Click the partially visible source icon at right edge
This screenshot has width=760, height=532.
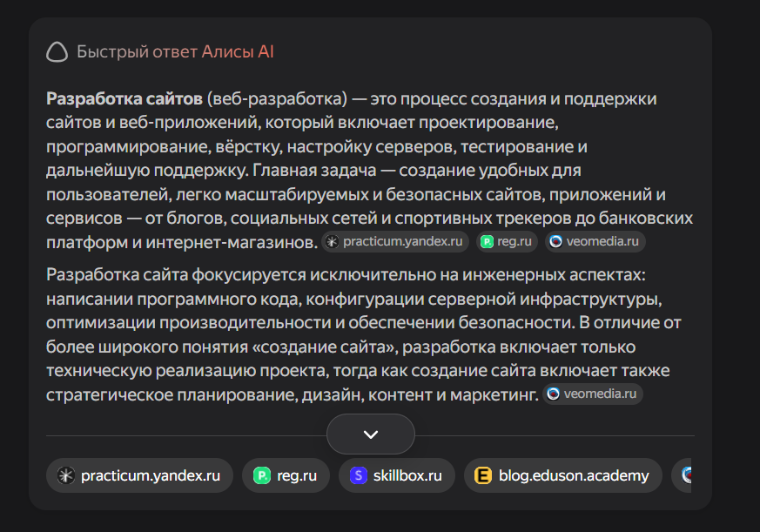click(x=686, y=475)
